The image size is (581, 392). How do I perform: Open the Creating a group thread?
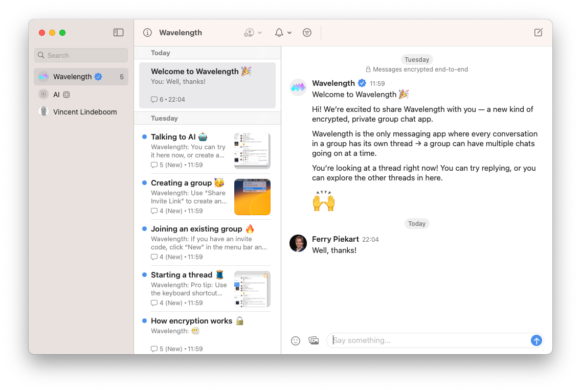(207, 197)
